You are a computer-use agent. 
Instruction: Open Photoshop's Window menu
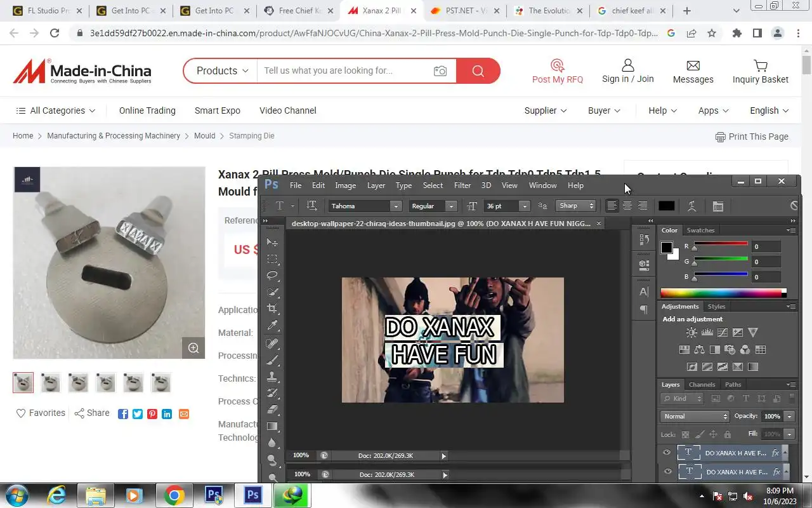[542, 185]
